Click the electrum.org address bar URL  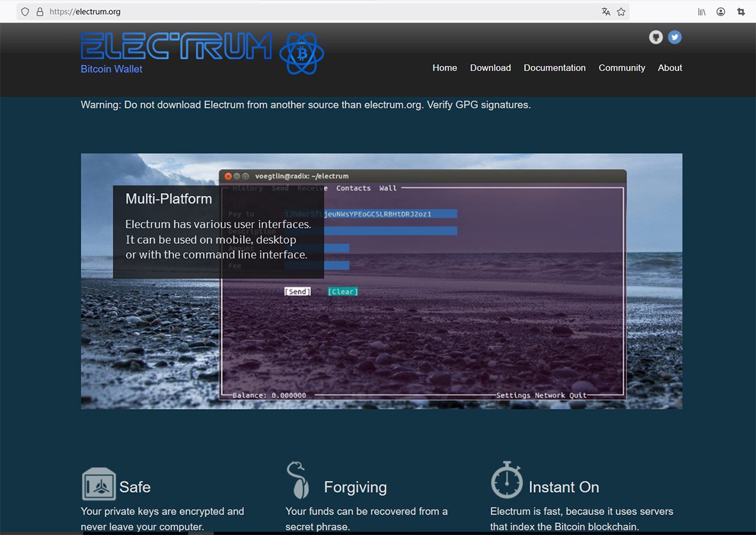pos(85,12)
